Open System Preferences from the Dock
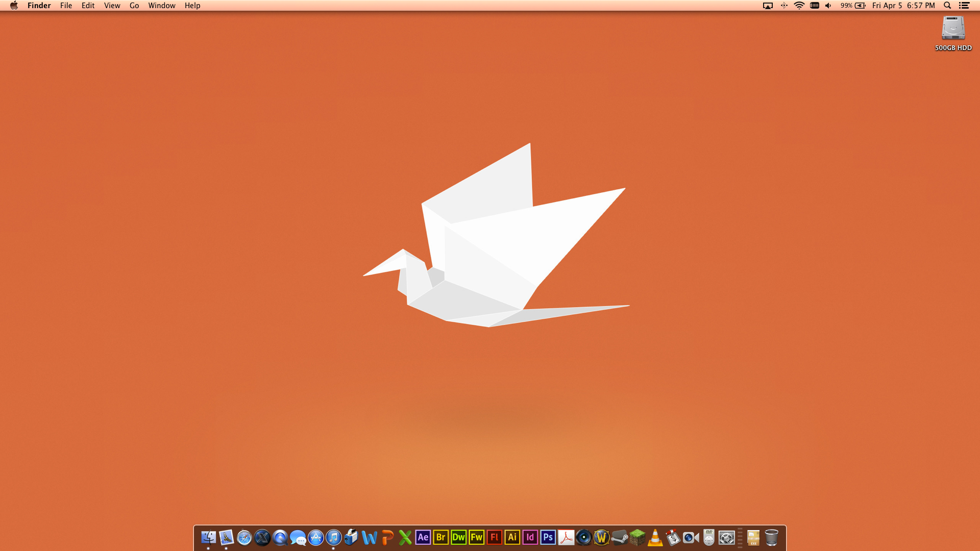This screenshot has width=980, height=551. [x=726, y=537]
